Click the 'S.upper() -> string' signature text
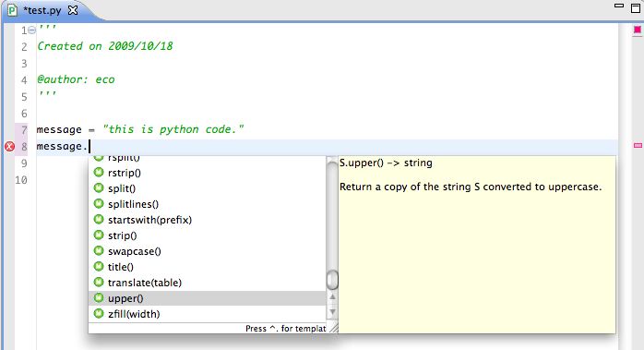This screenshot has width=644, height=350. click(x=386, y=163)
